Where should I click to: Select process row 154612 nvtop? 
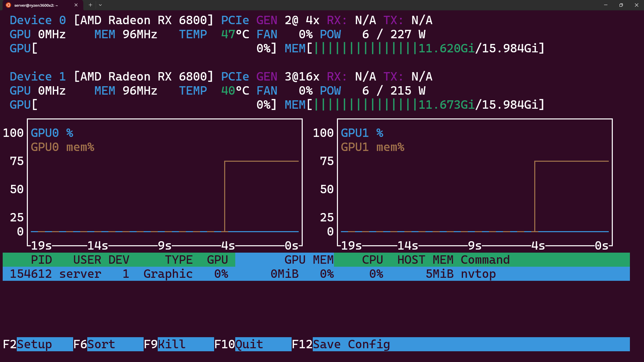(316, 274)
